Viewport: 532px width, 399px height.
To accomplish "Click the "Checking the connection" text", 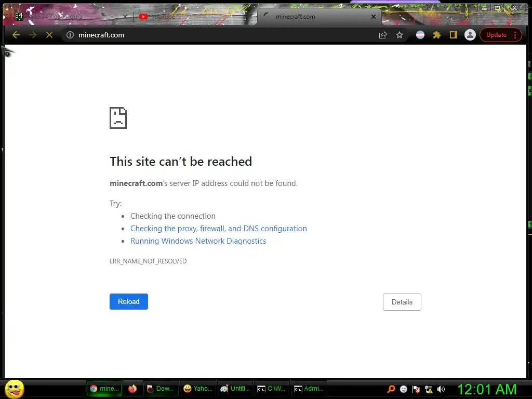I will tap(172, 216).
